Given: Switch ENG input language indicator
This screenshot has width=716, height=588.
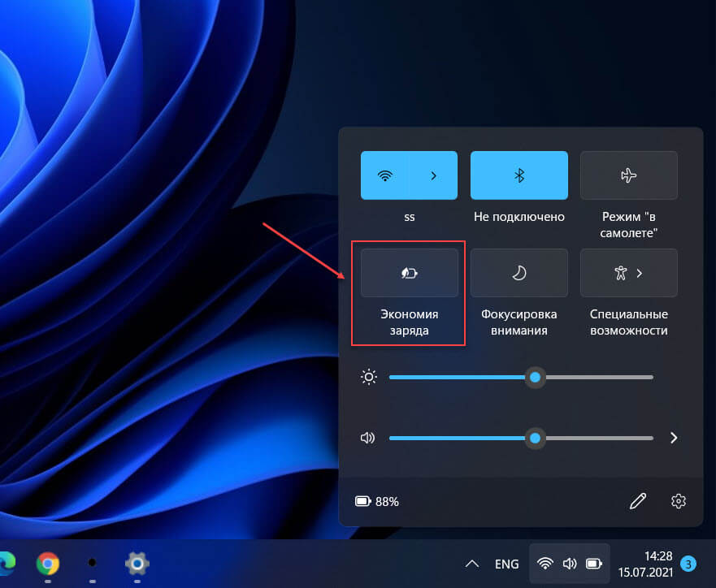Looking at the screenshot, I should (506, 564).
